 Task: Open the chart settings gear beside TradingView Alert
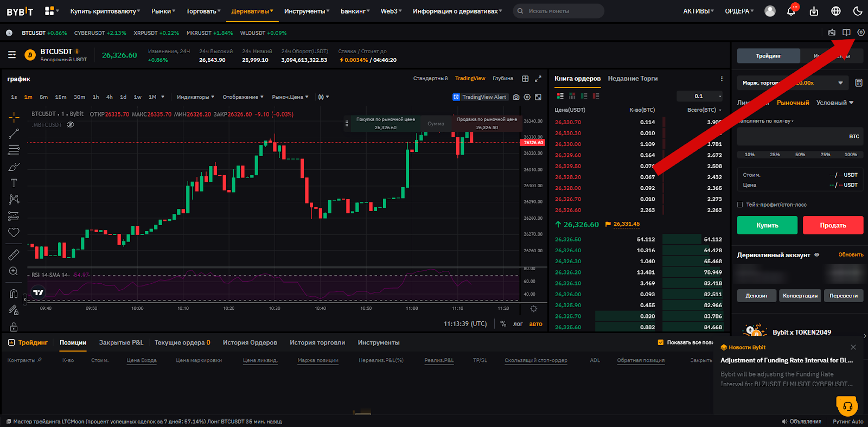click(527, 97)
